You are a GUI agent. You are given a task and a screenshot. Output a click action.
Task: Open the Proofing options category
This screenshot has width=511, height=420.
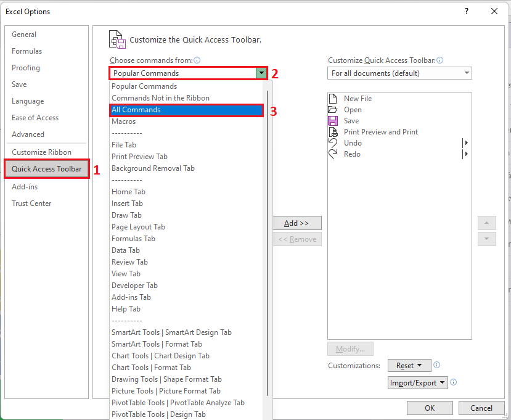(x=46, y=68)
